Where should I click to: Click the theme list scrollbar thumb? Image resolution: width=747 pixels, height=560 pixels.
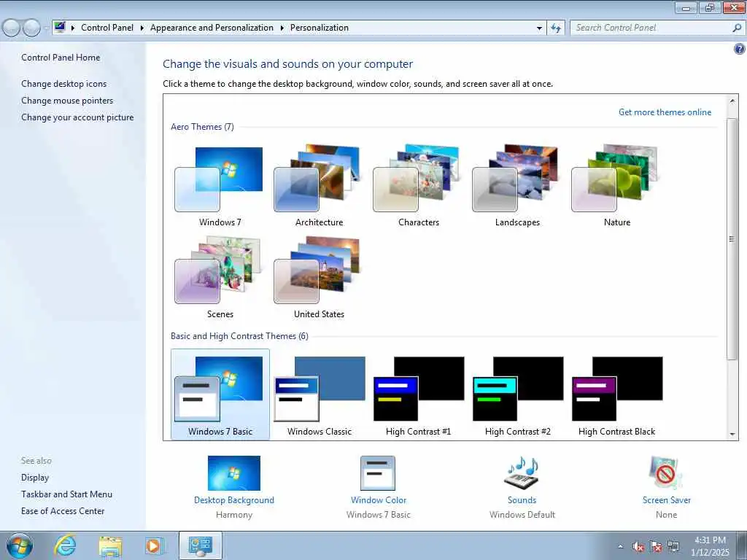732,238
